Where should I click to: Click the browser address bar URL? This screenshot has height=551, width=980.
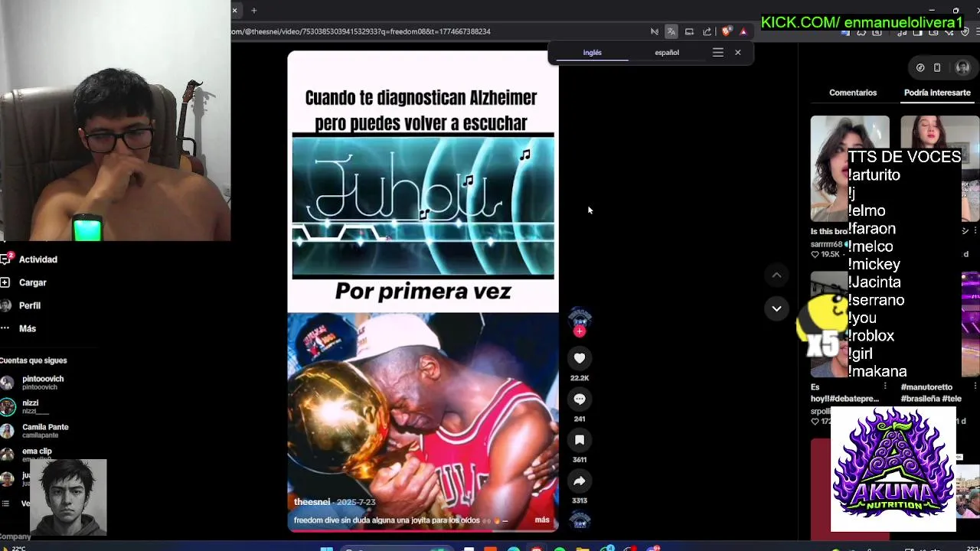(x=361, y=31)
